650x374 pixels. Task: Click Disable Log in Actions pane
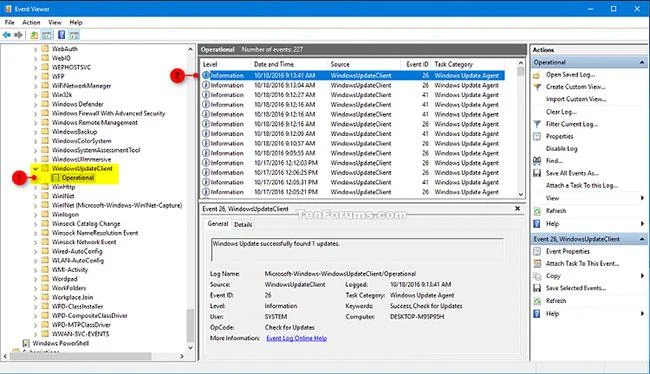[561, 149]
